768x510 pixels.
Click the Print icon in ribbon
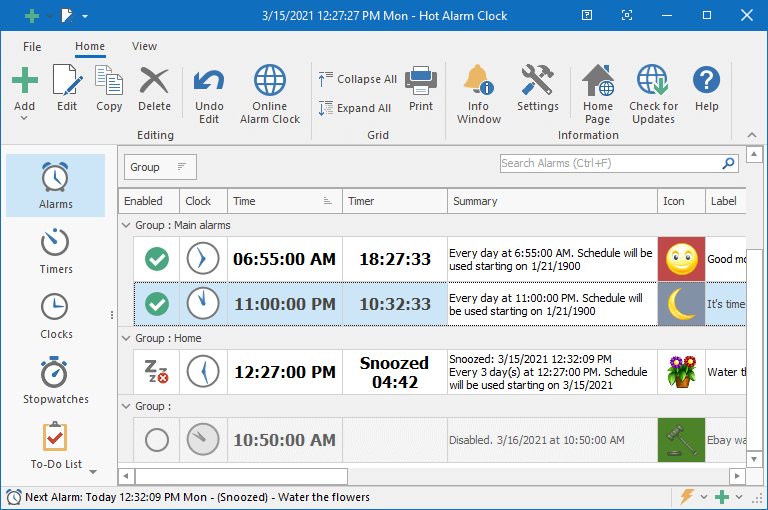click(421, 82)
